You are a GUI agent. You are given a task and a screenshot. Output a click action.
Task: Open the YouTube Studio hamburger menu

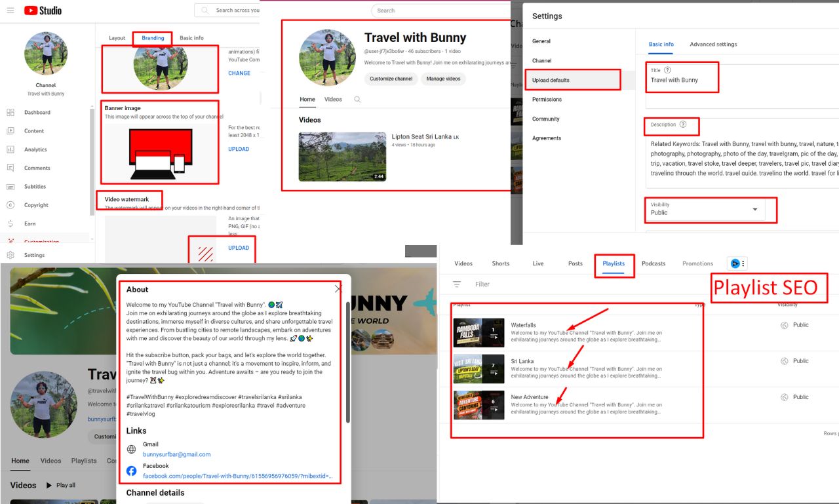pyautogui.click(x=10, y=10)
